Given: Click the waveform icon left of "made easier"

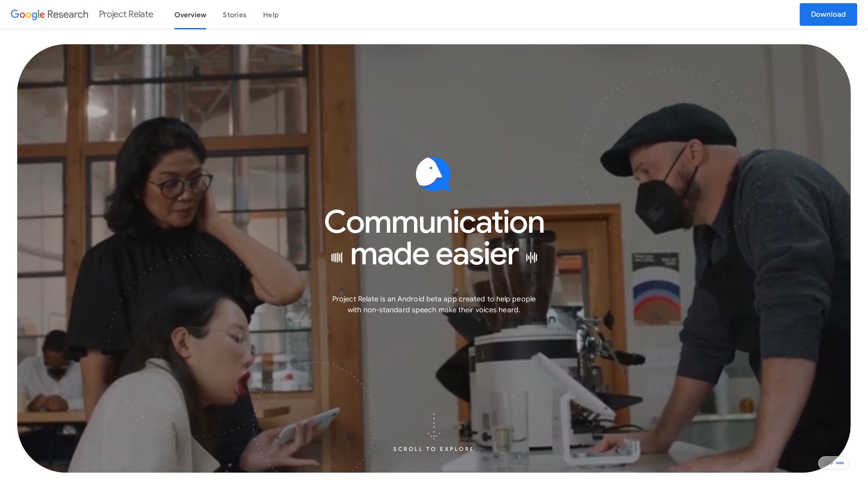Looking at the screenshot, I should coord(337,258).
